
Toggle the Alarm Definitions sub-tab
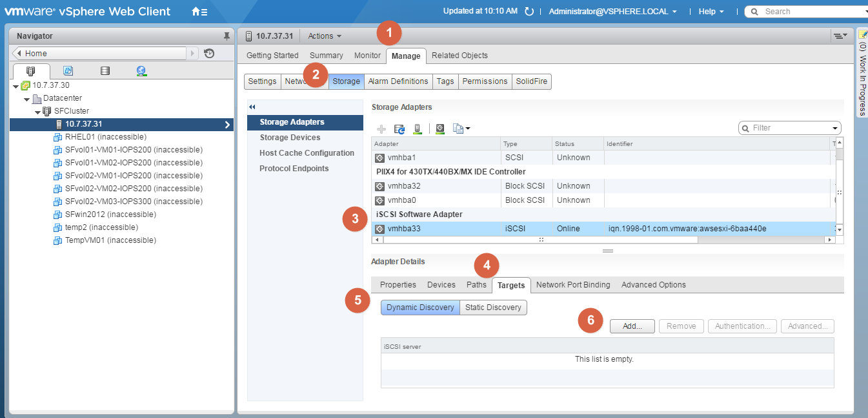pyautogui.click(x=398, y=81)
